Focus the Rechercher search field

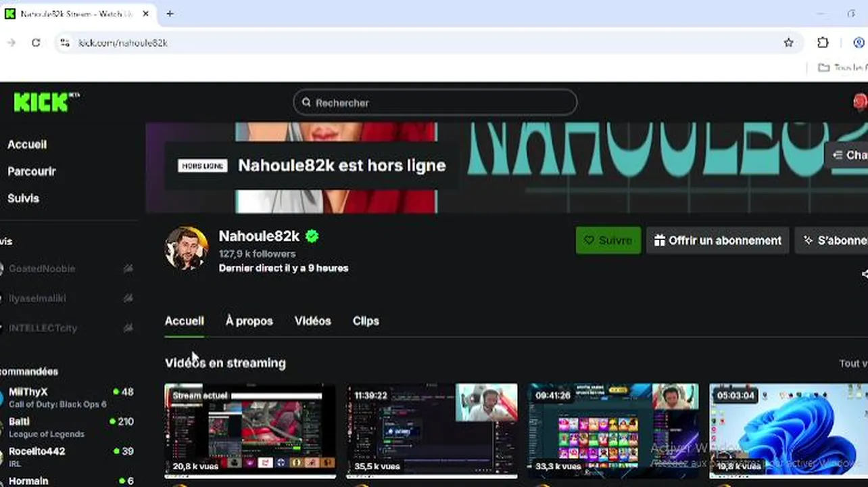tap(435, 103)
